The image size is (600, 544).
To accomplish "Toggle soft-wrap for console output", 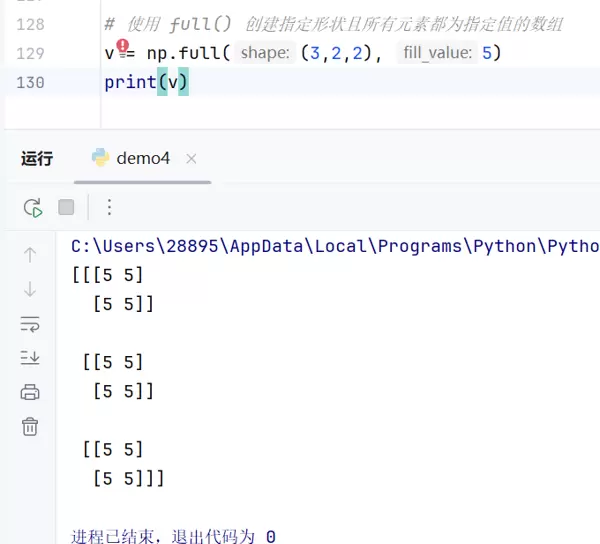I will point(30,324).
